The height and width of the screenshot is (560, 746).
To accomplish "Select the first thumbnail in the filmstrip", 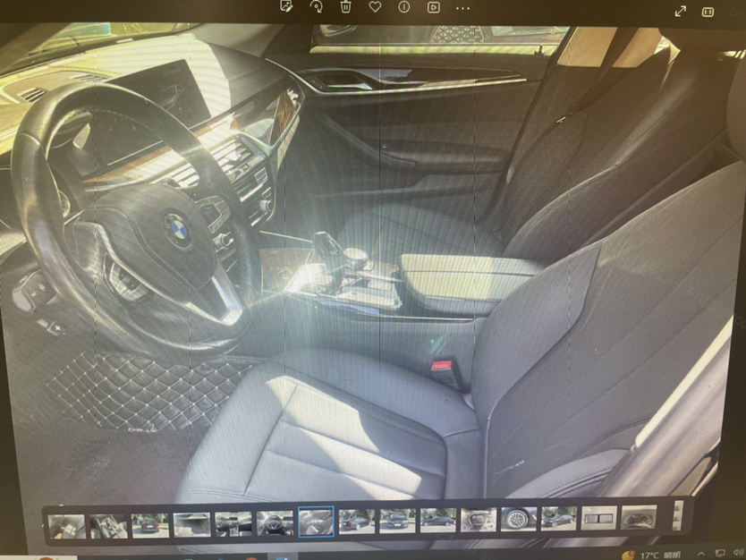I will click(67, 526).
